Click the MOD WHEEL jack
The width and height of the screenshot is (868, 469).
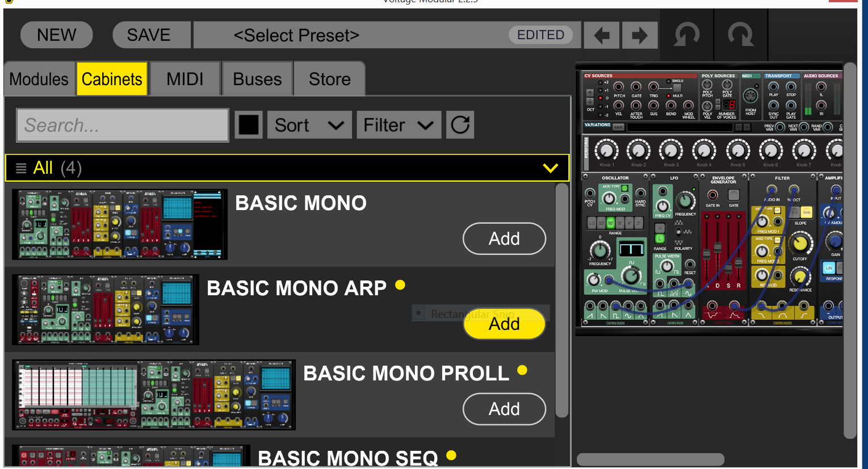click(x=689, y=105)
